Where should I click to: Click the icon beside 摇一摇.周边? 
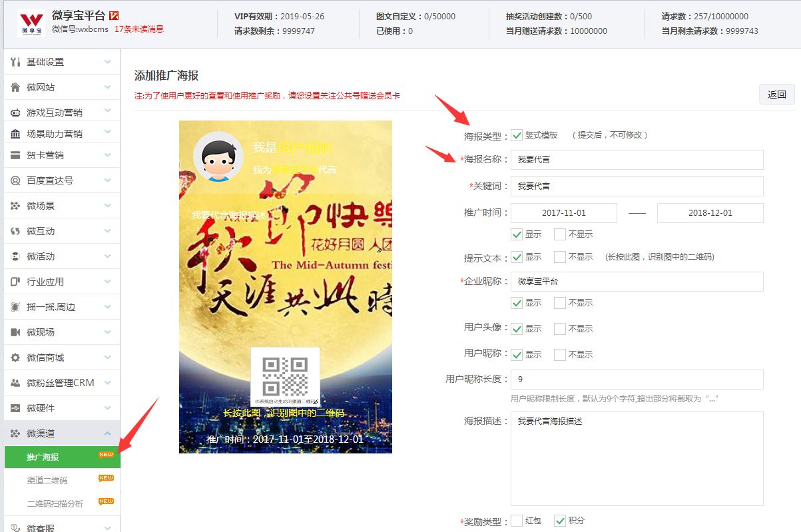(x=15, y=307)
